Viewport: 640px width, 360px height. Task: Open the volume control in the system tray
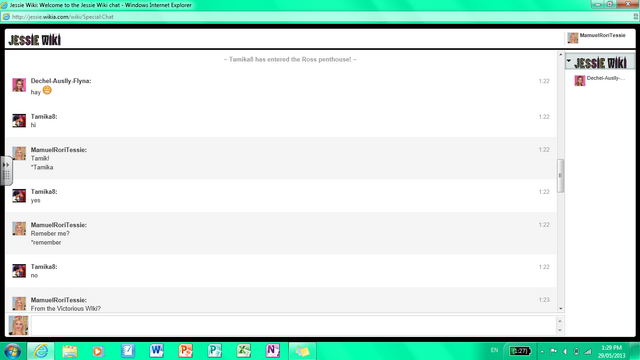(x=565, y=351)
